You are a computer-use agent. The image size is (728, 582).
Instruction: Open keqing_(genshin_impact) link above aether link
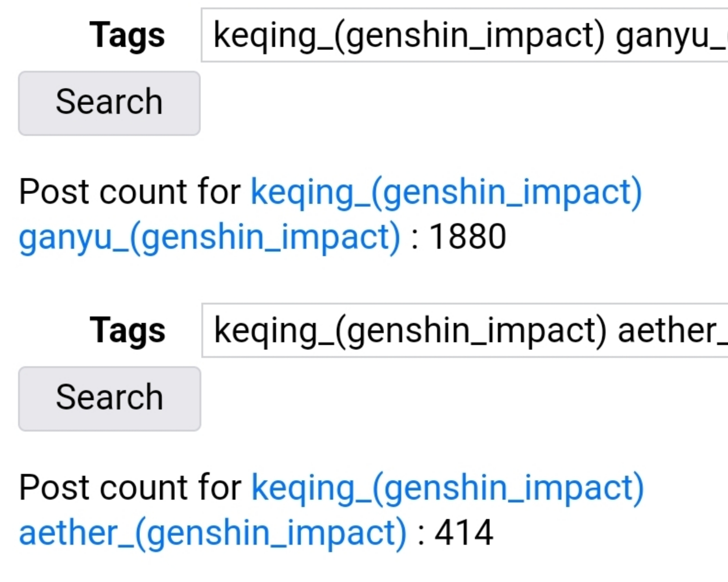pyautogui.click(x=447, y=487)
